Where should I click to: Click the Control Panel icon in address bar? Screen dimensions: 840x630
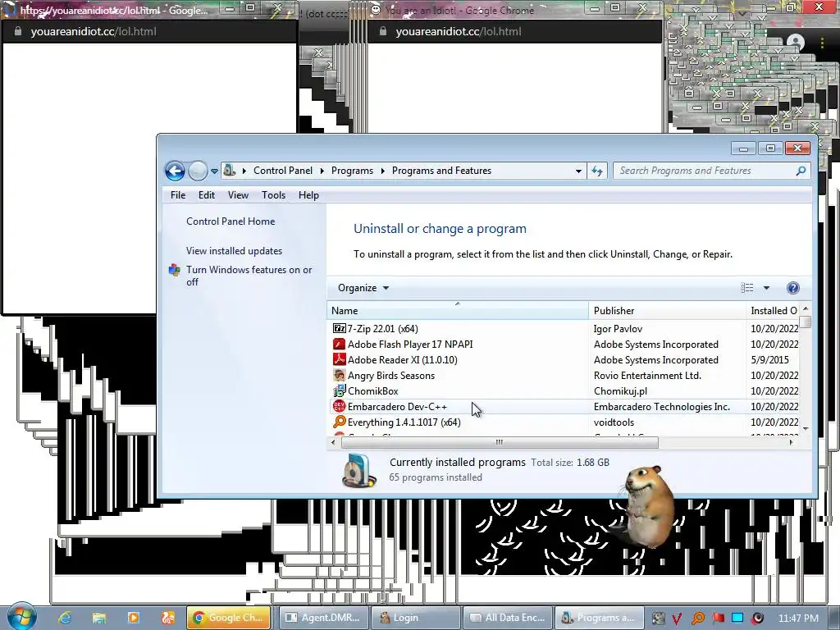pos(230,171)
